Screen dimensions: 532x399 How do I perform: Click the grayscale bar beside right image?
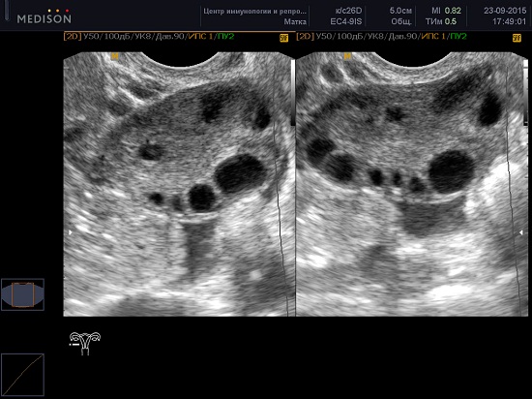tap(525, 92)
